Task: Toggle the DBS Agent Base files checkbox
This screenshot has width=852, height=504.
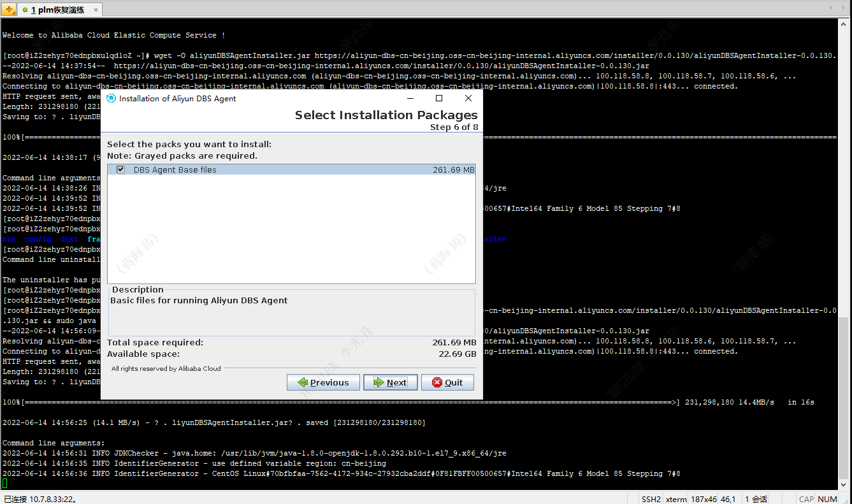Action: (120, 169)
